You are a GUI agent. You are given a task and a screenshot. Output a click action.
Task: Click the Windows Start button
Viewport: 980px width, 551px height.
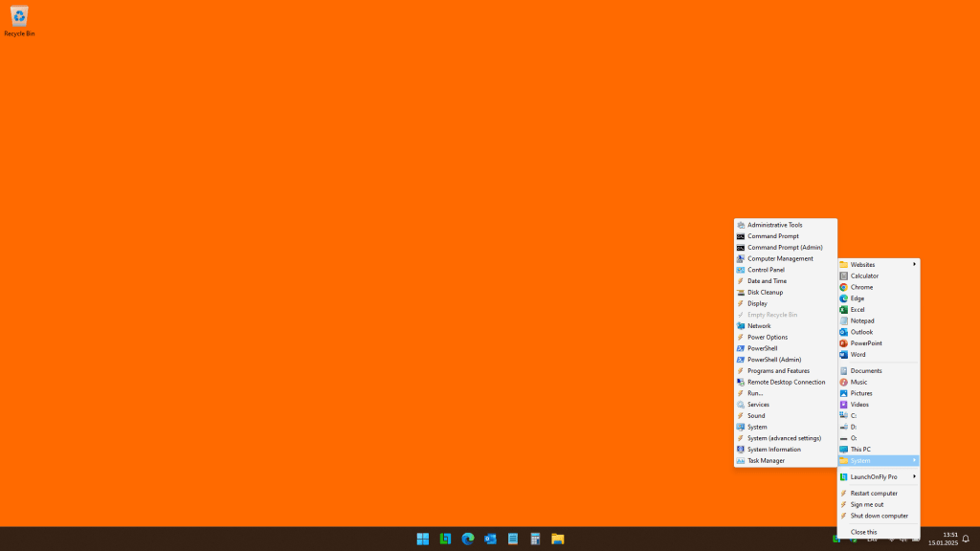click(422, 539)
